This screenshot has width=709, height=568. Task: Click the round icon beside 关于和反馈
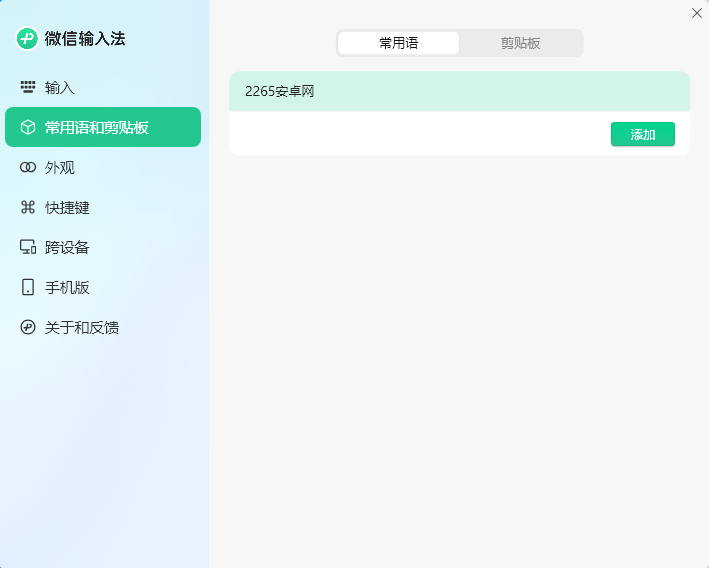tap(28, 327)
